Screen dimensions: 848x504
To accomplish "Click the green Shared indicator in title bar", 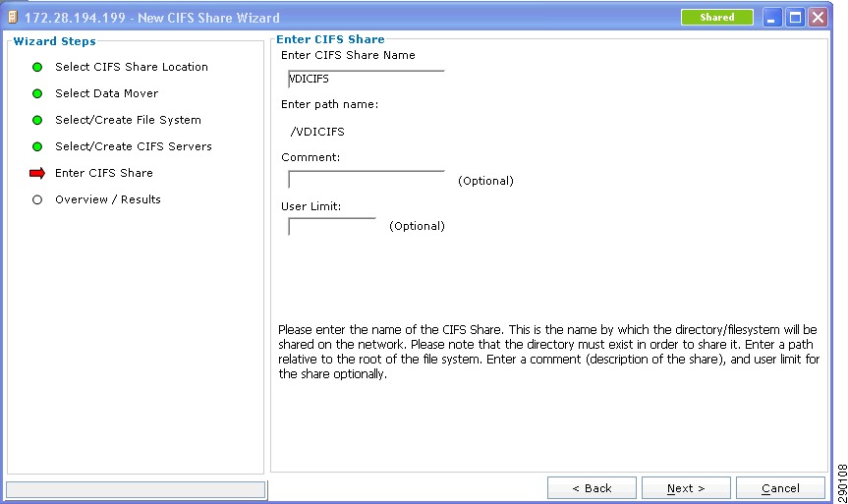I will (717, 18).
